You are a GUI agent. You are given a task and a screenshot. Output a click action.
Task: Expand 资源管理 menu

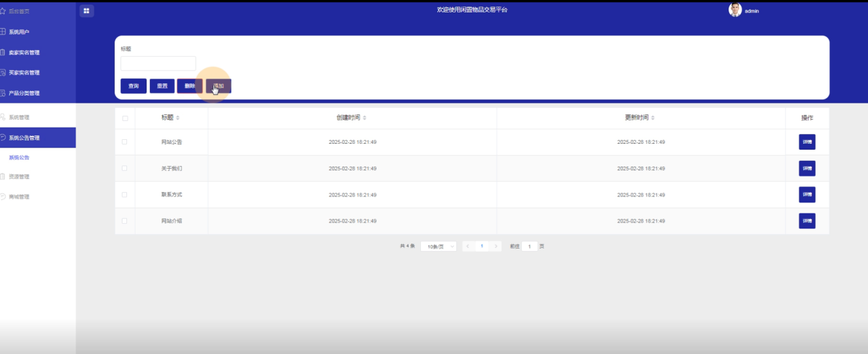pyautogui.click(x=38, y=176)
